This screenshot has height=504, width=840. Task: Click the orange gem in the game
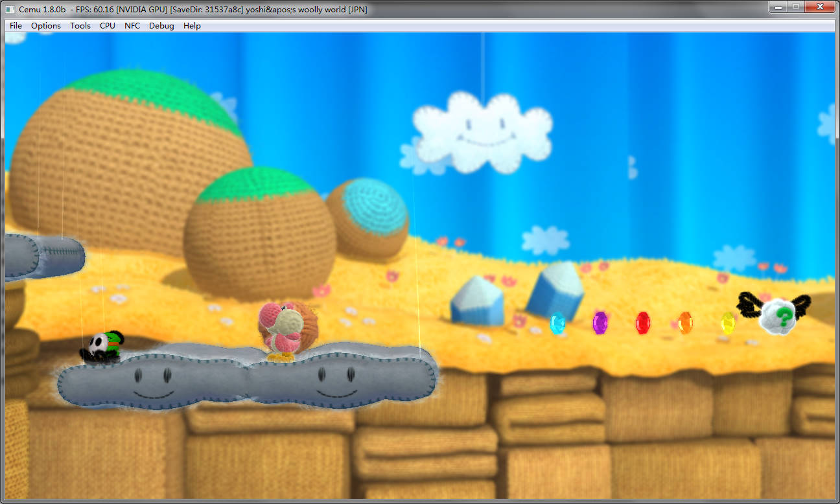coord(685,323)
